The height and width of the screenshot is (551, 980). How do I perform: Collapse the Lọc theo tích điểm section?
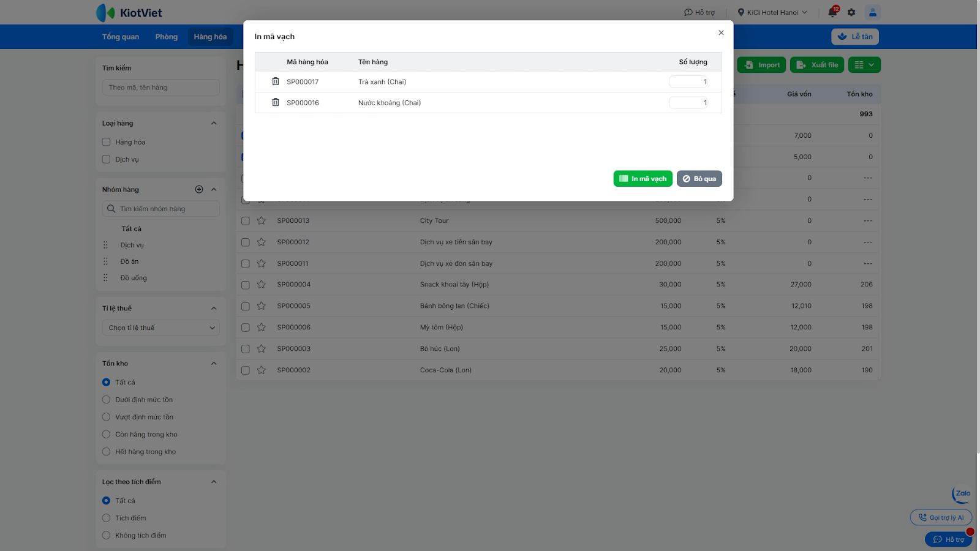[214, 482]
